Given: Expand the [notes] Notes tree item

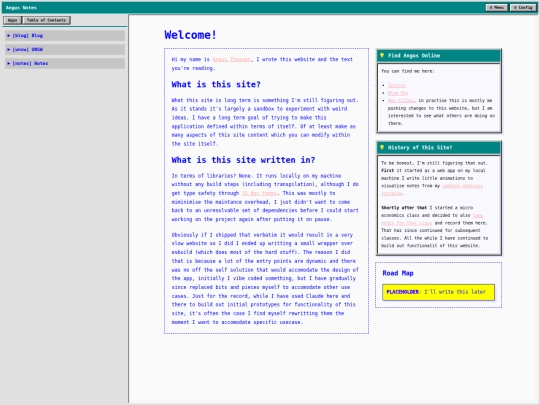Looking at the screenshot, I should pyautogui.click(x=65, y=63).
